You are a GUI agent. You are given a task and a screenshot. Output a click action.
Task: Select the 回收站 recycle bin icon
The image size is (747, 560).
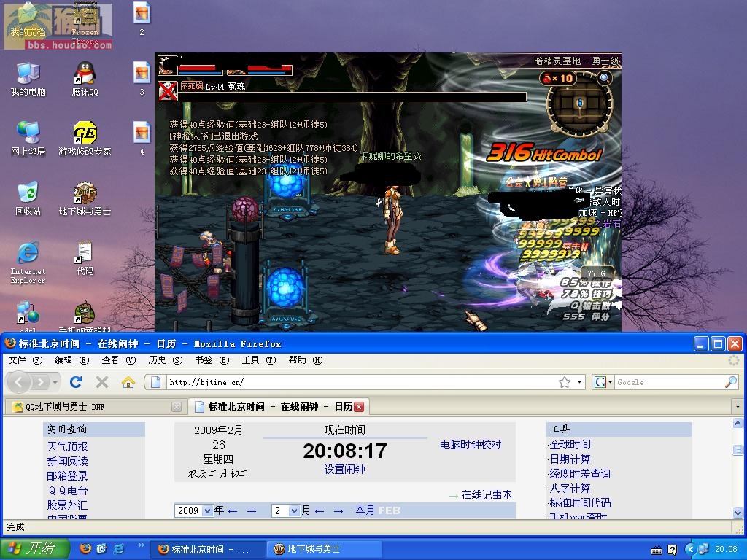(x=28, y=198)
